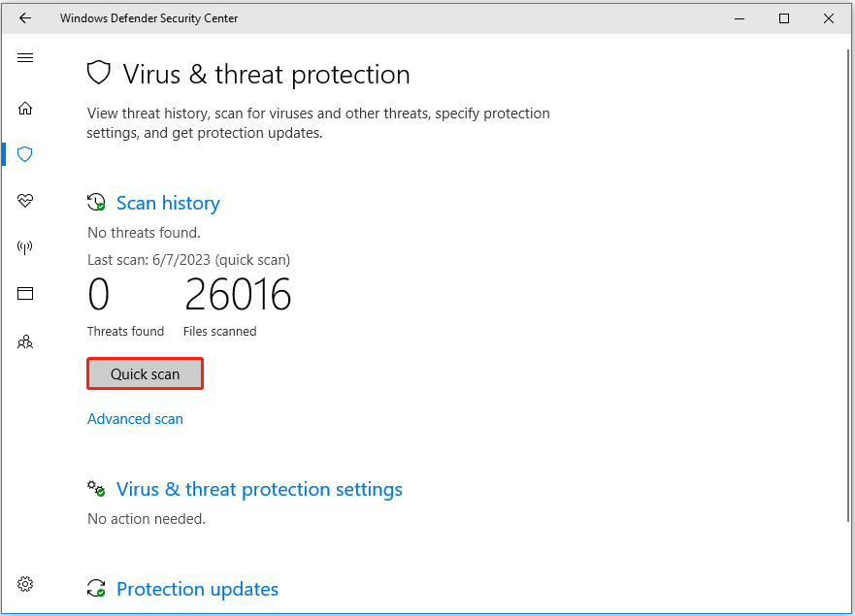This screenshot has height=616, width=855.
Task: Click the gears icon beside protection settings
Action: [x=96, y=489]
